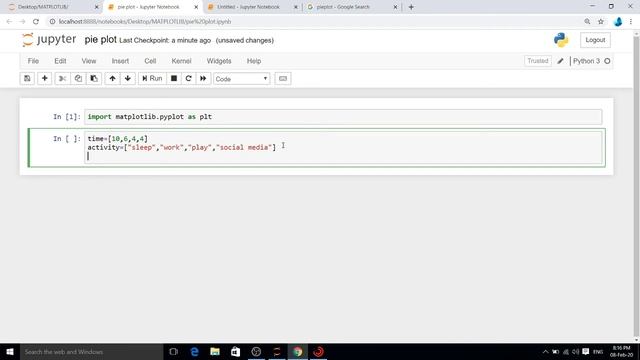Image resolution: width=640 pixels, height=360 pixels.
Task: Reload the page
Action: [36, 22]
